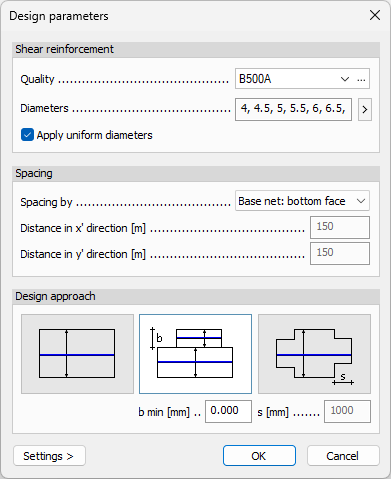
Task: Click the Design parameters title text
Action: (x=59, y=16)
